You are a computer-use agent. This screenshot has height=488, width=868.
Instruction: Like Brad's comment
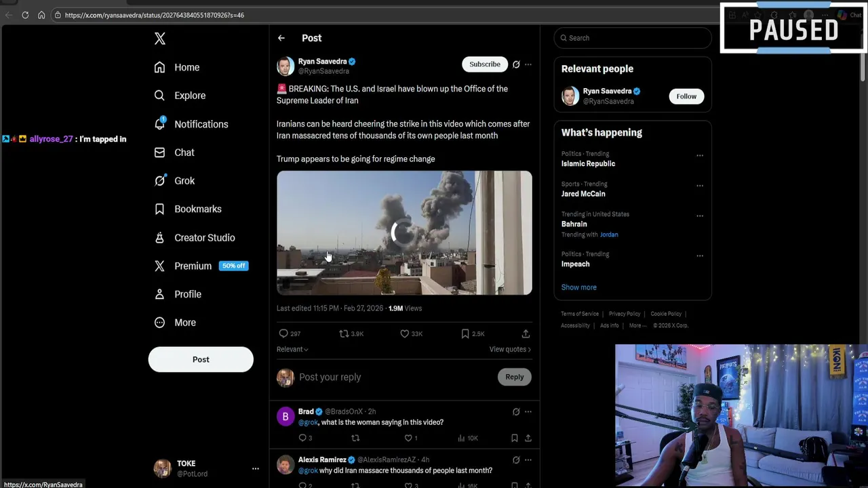[410, 439]
